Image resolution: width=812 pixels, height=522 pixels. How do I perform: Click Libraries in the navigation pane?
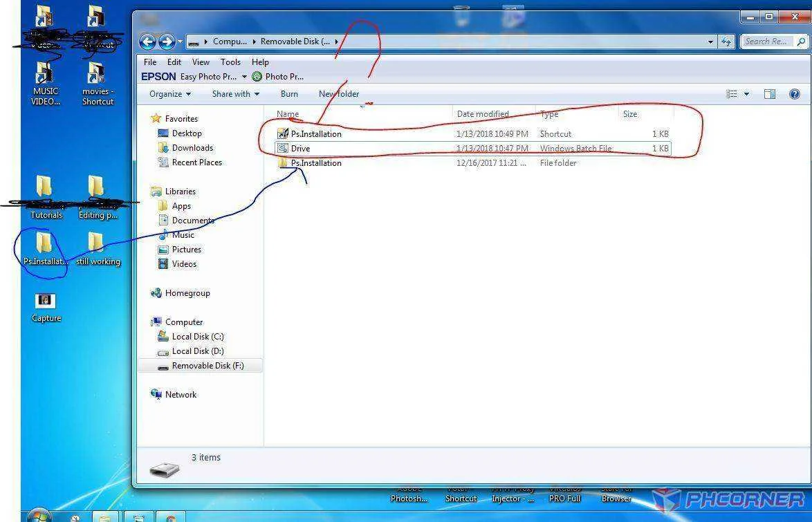pyautogui.click(x=180, y=192)
